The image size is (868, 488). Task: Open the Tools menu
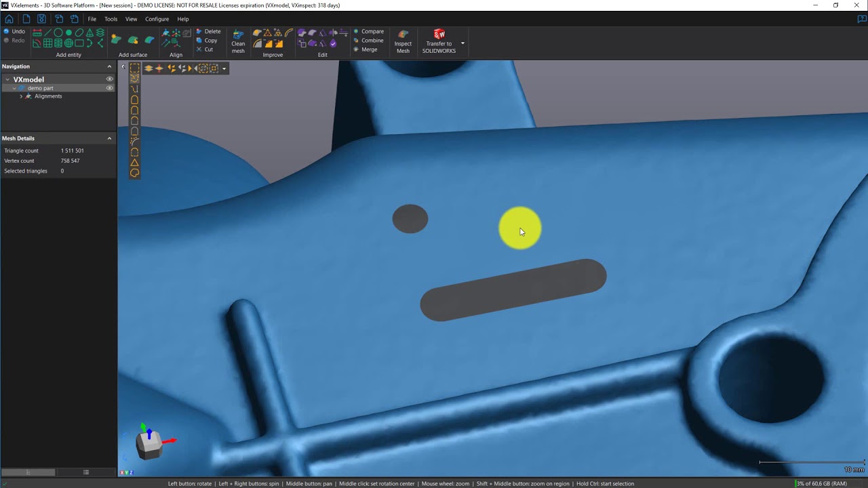click(111, 19)
